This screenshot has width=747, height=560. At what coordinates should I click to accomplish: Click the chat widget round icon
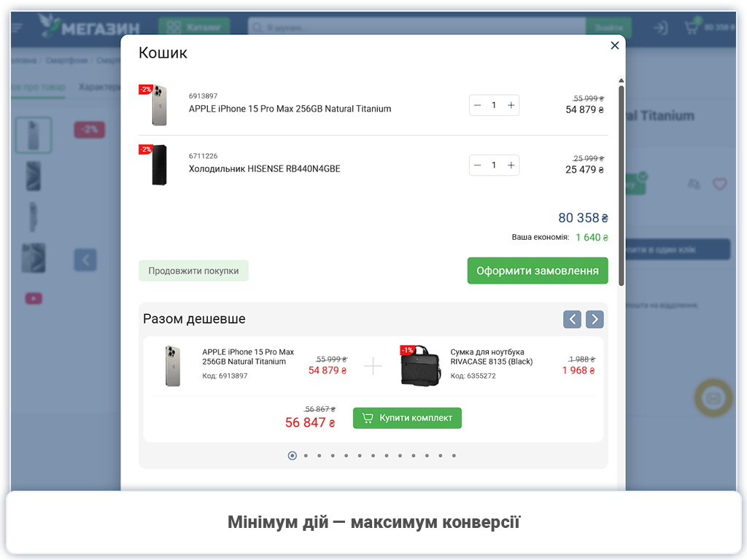click(713, 397)
